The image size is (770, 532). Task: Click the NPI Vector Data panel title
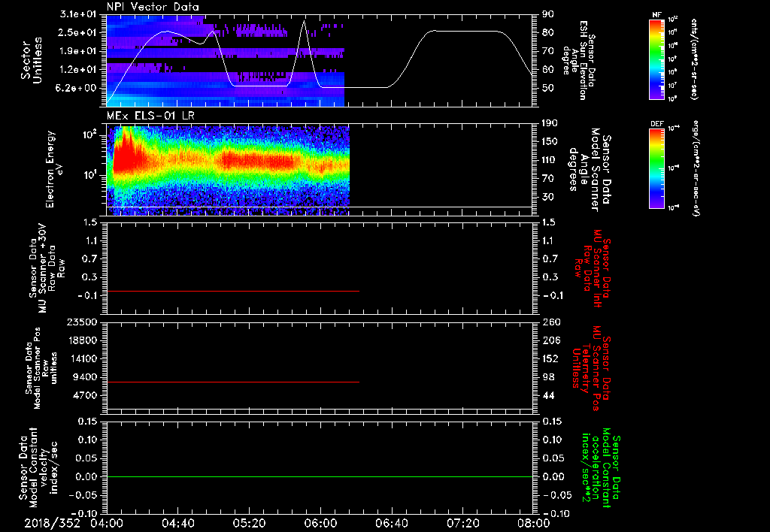[153, 7]
